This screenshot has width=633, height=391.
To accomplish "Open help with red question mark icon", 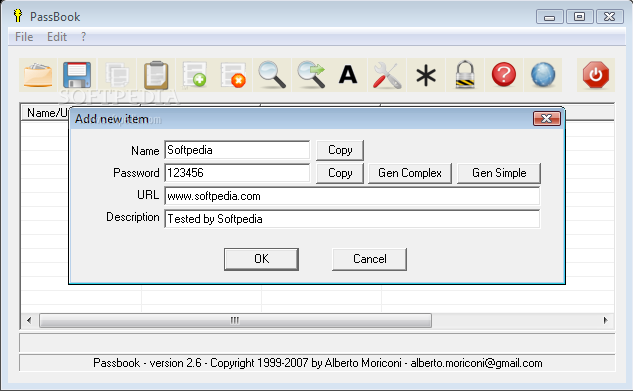I will 504,75.
